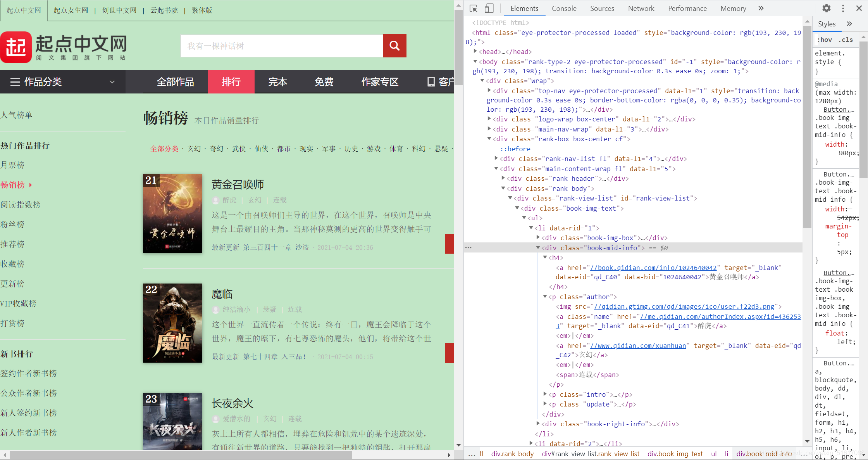The height and width of the screenshot is (460, 868).
Task: Select 作品分类 dropdown menu
Action: pyautogui.click(x=62, y=81)
